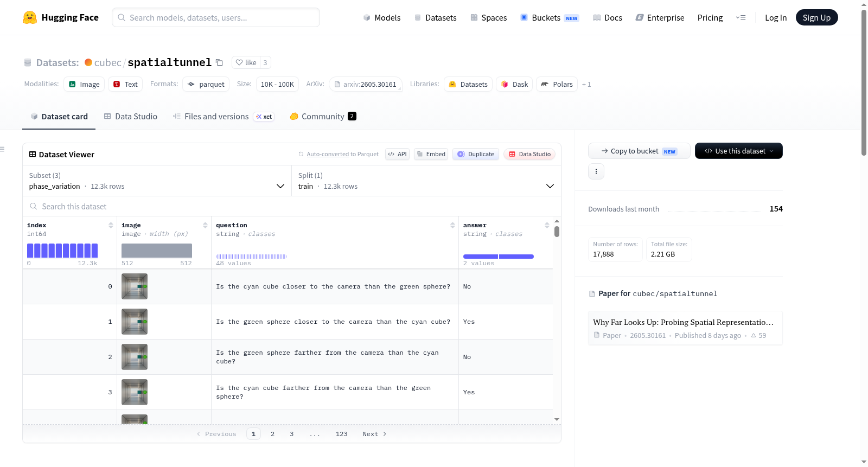Open the Community tab

323,117
